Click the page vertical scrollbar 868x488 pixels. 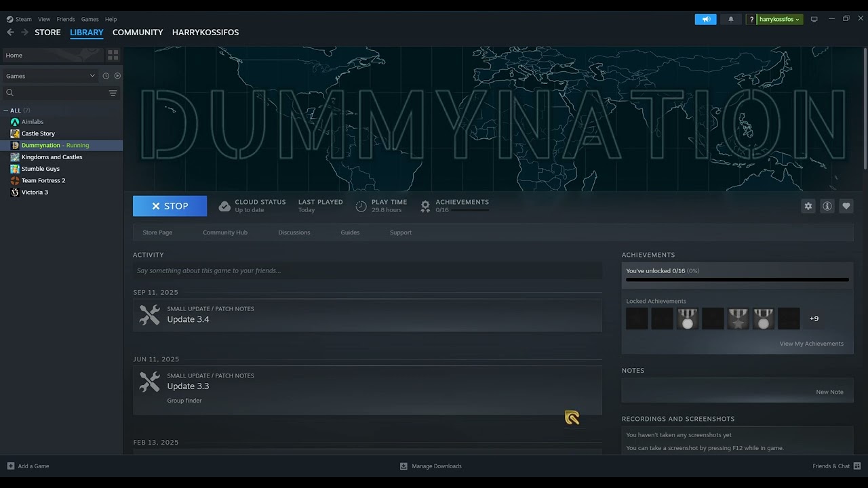coord(865,108)
